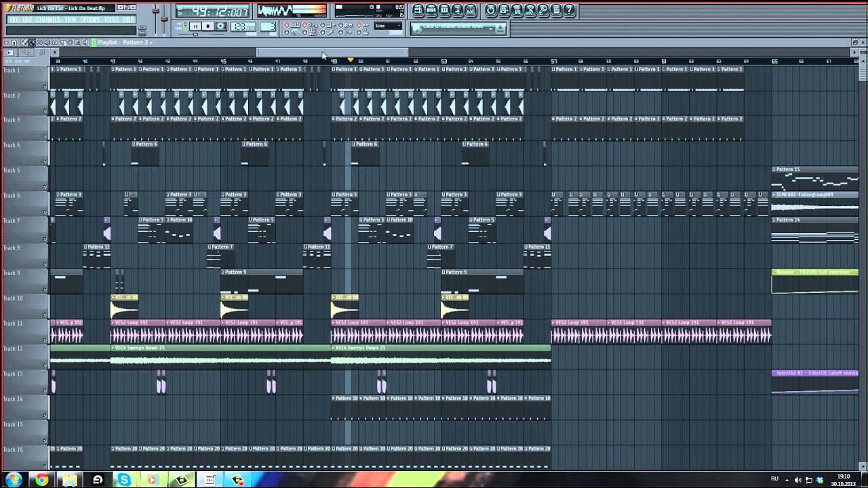Click the Playlist horizontal scrollbar thumb

coord(332,52)
